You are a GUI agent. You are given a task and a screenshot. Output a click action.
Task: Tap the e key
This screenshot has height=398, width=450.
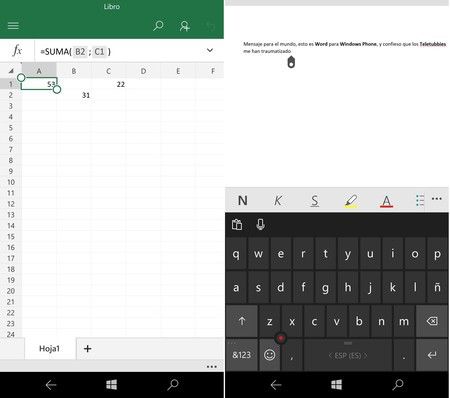(281, 254)
